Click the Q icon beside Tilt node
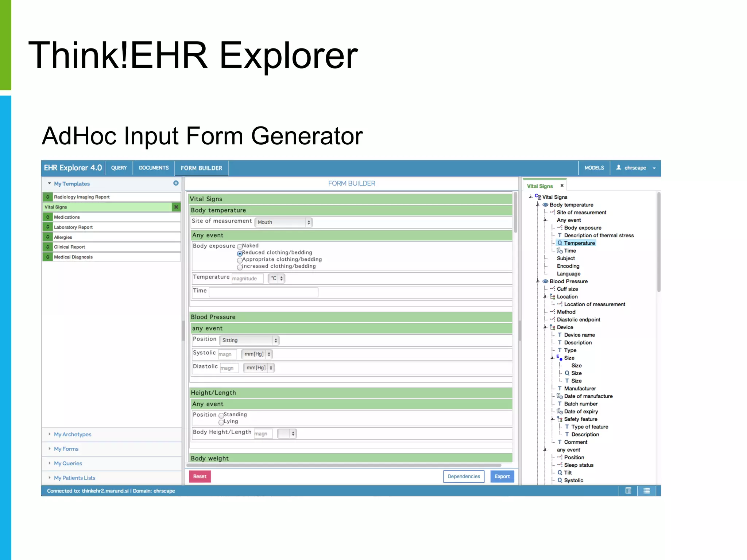Screen dimensions: 747x560 coord(560,472)
